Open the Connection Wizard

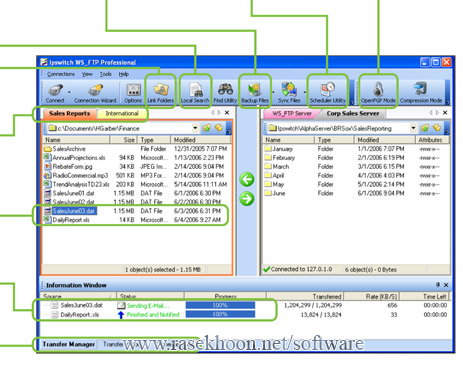click(95, 93)
